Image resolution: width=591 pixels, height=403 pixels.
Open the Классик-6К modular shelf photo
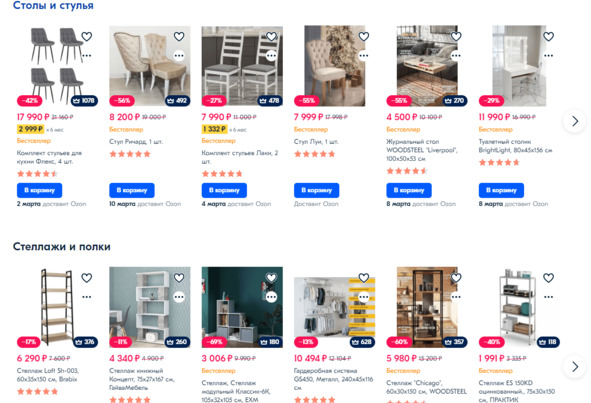(242, 307)
